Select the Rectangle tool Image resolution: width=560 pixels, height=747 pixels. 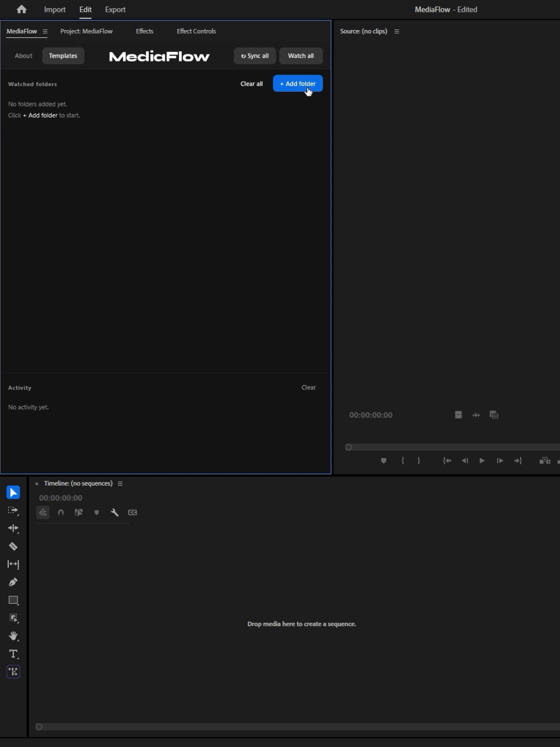[x=13, y=600]
